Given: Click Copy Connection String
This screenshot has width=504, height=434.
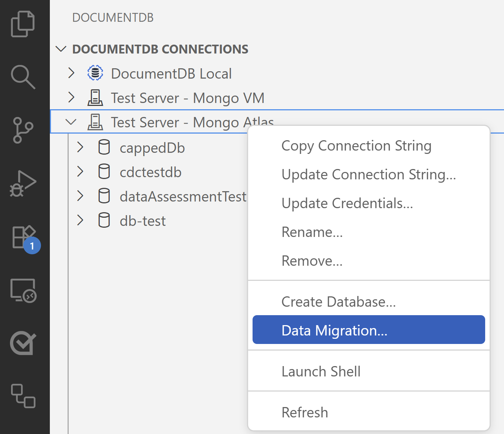Looking at the screenshot, I should click(x=357, y=145).
